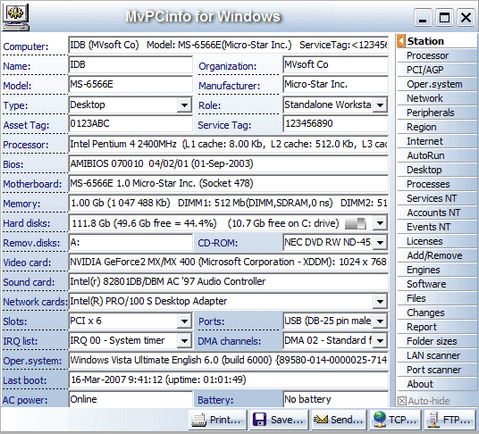Open Folder sizes tool
Screen dimensions: 479x434
tap(437, 341)
